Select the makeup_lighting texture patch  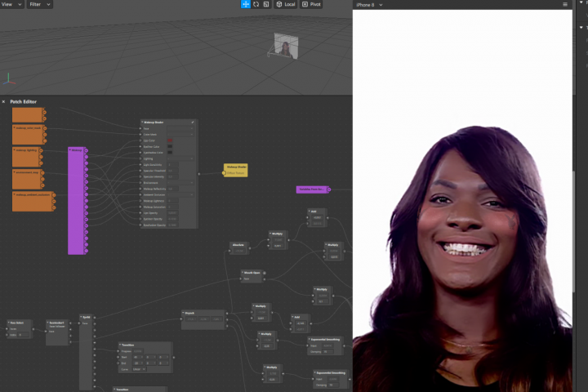(27, 157)
